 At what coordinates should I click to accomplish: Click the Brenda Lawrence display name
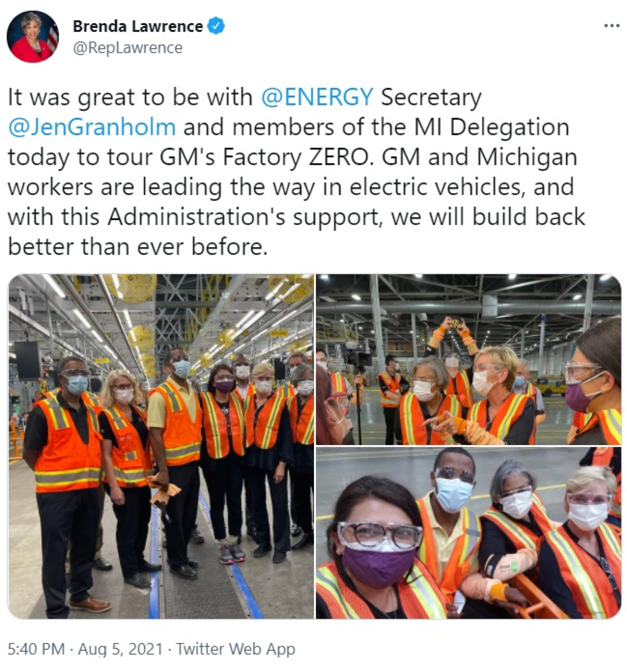(x=137, y=26)
